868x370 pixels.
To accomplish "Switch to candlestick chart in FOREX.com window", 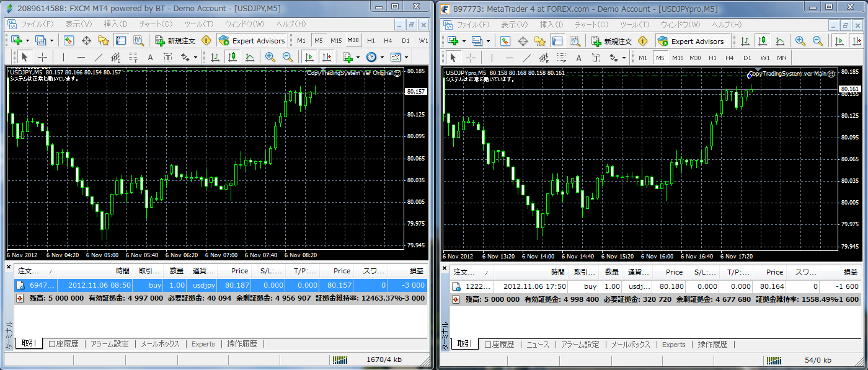I will [763, 42].
